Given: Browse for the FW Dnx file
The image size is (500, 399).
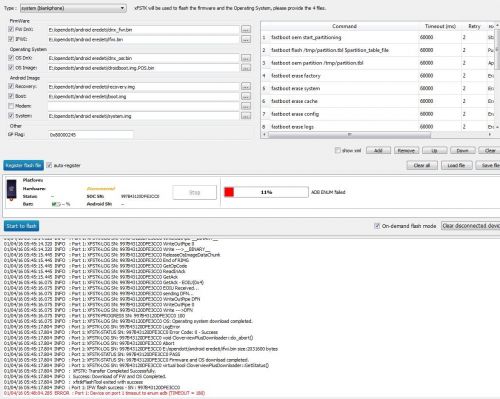Looking at the screenshot, I should (x=246, y=29).
